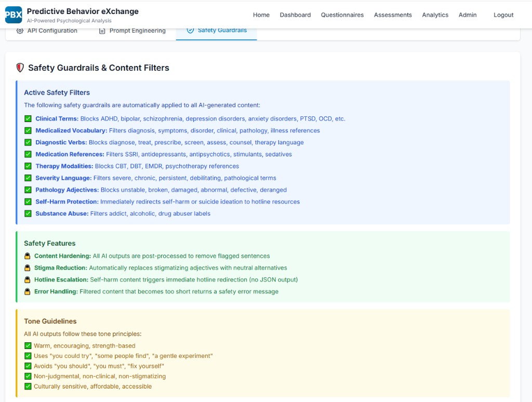Open the Home page
532x402 pixels.
(x=261, y=15)
